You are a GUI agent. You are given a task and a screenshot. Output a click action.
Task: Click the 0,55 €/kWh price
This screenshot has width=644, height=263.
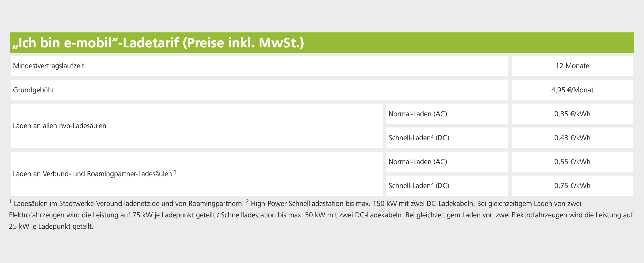[x=572, y=162]
